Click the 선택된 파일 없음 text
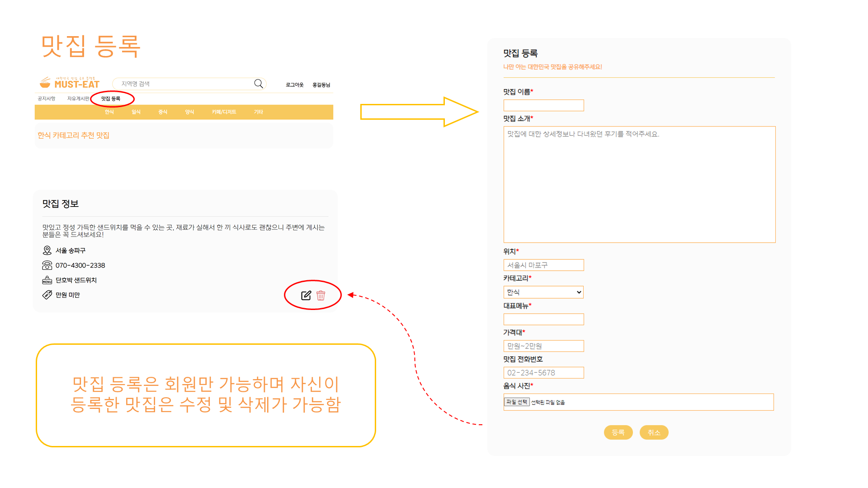The image size is (868, 488). click(x=548, y=402)
